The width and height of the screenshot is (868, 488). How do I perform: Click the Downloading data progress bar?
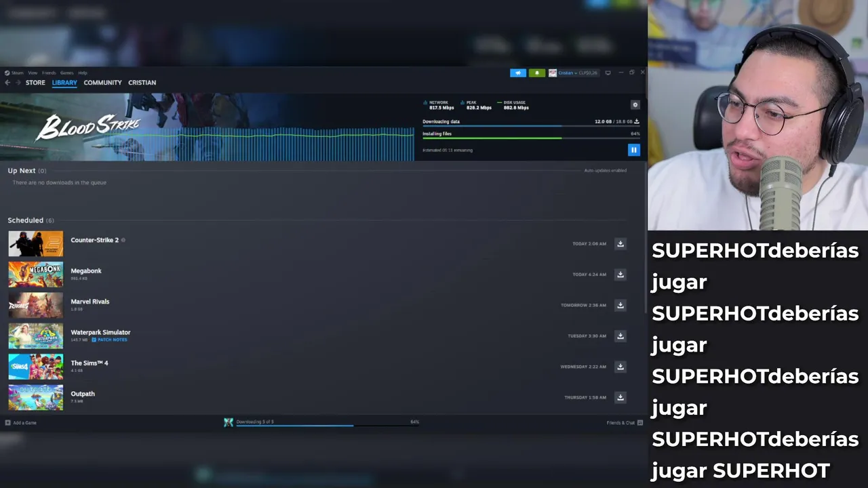pos(531,126)
